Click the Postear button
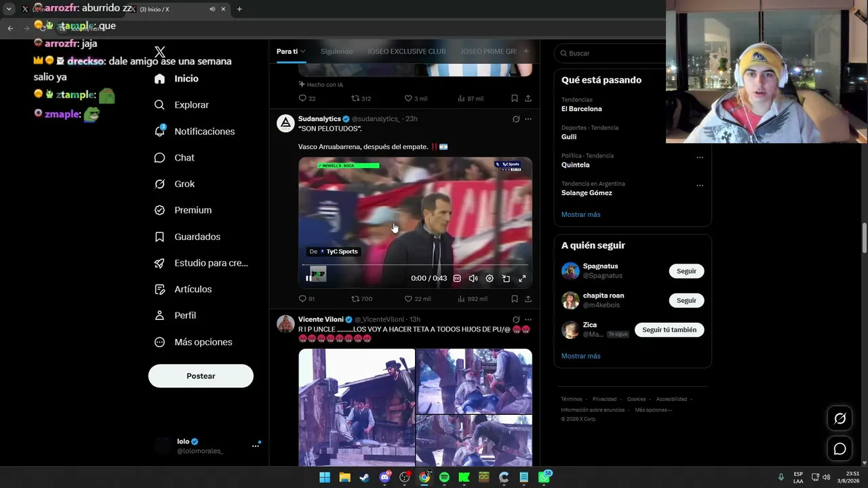Image resolution: width=868 pixels, height=488 pixels. pyautogui.click(x=201, y=376)
